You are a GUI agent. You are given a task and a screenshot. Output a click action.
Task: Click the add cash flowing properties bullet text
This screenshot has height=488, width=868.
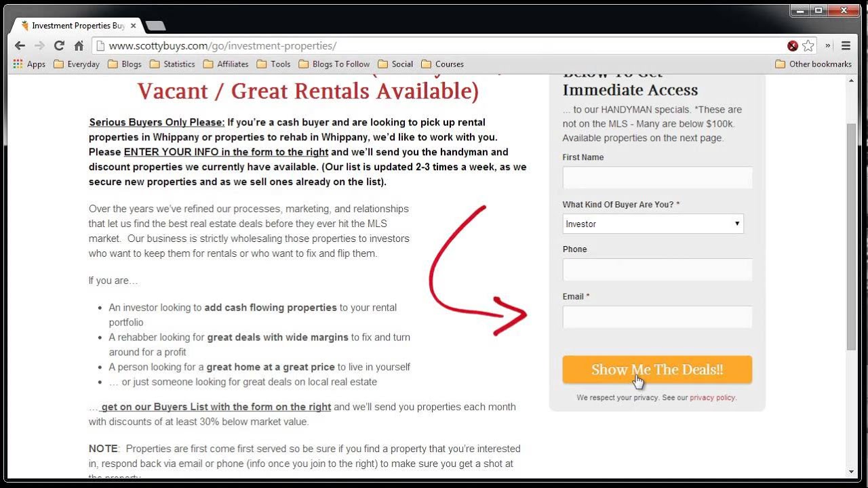pos(271,307)
